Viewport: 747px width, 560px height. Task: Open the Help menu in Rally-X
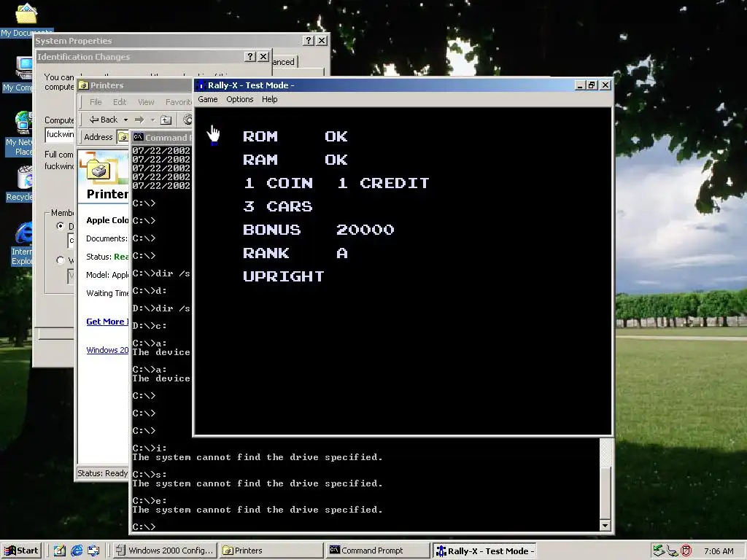(270, 99)
